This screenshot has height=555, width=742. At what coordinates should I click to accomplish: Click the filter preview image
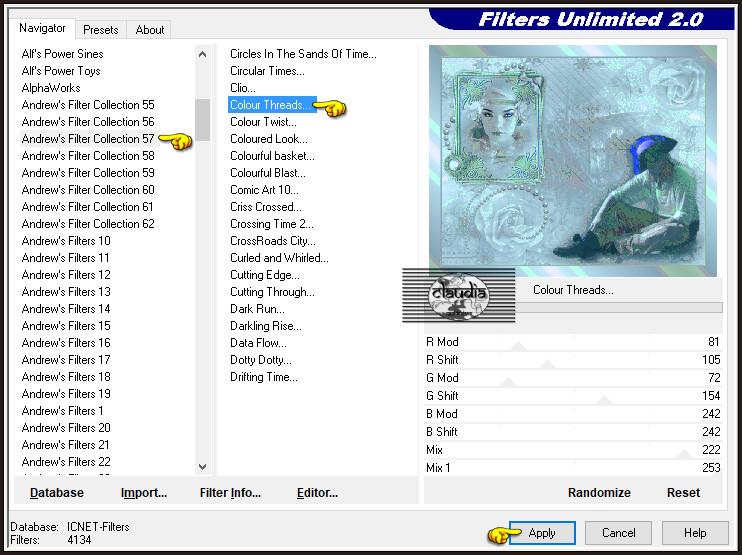(573, 161)
